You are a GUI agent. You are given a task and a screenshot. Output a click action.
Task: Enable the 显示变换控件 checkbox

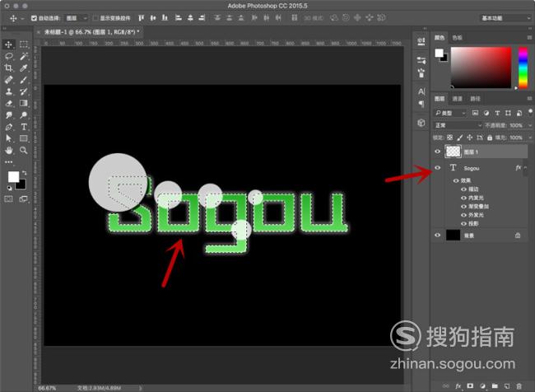tap(95, 18)
